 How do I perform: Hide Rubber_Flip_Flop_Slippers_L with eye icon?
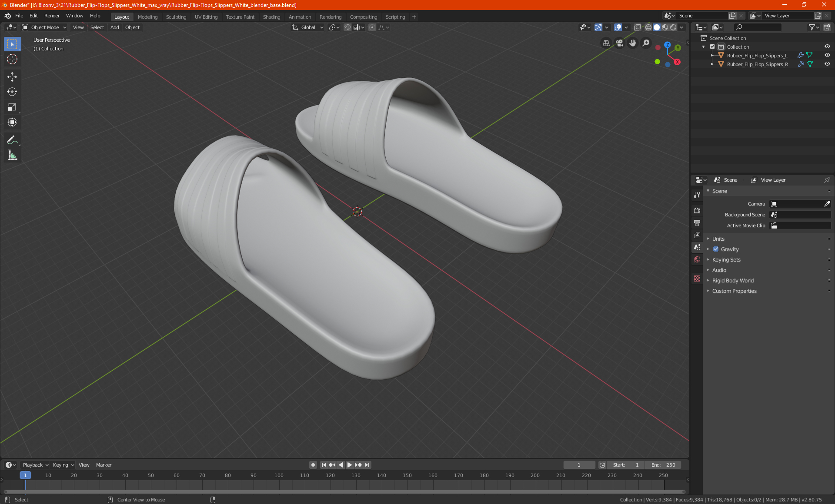pyautogui.click(x=827, y=55)
